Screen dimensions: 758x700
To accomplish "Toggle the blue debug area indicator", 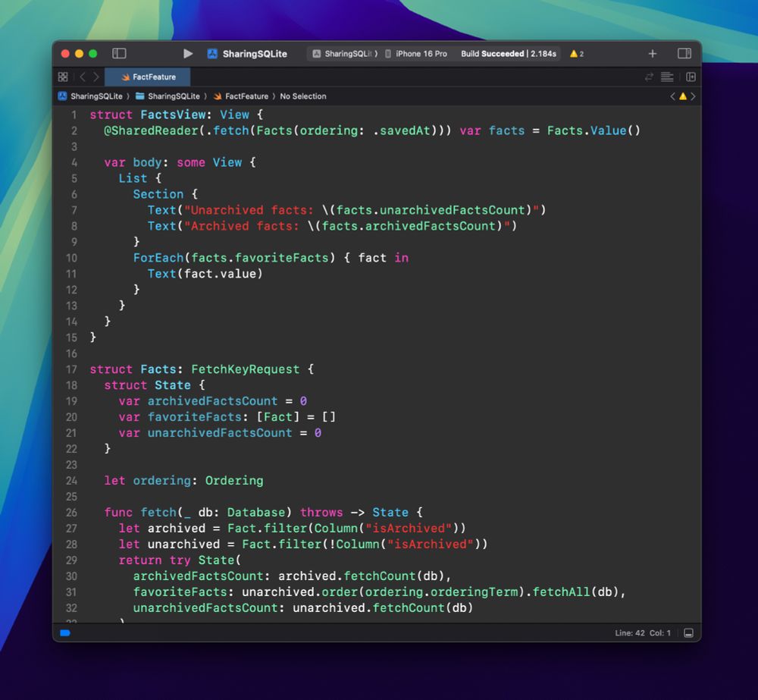I will (65, 633).
